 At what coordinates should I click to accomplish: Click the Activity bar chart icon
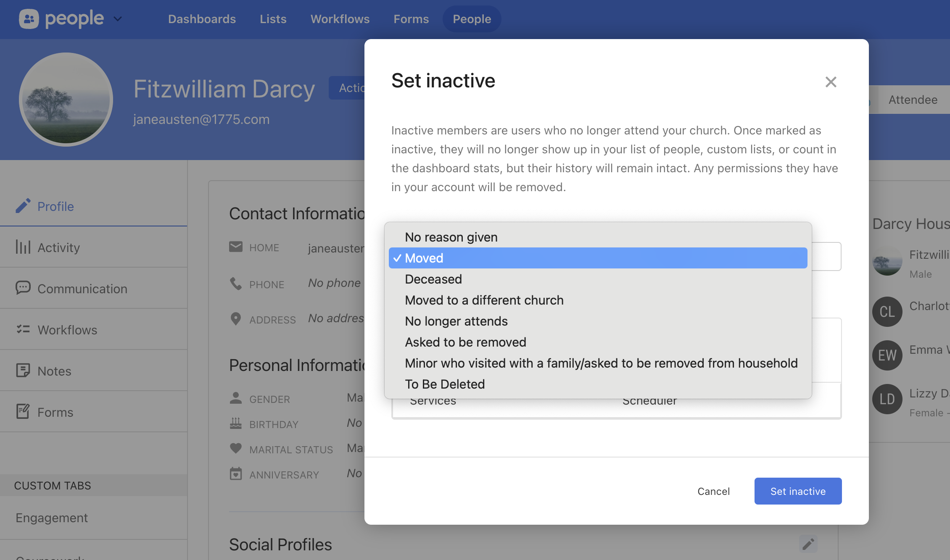(23, 247)
